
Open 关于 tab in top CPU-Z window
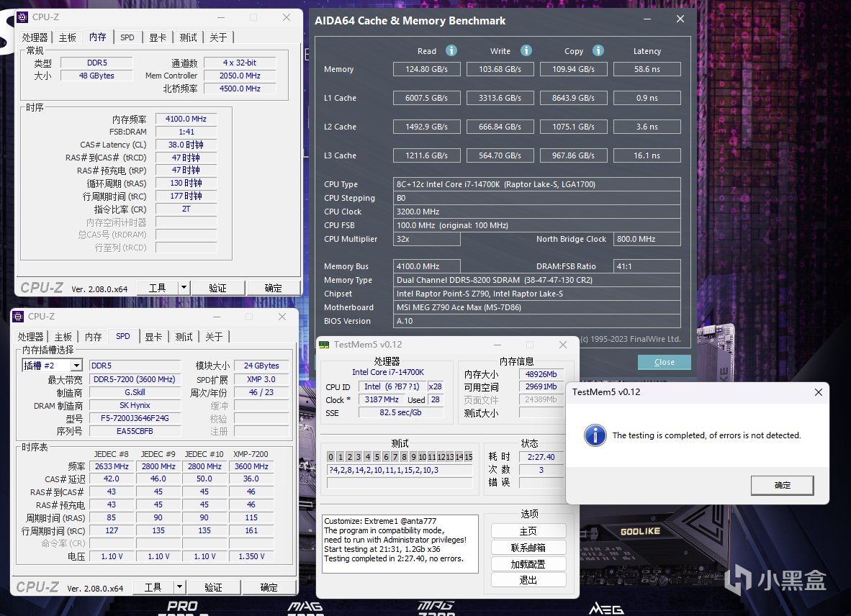(218, 37)
